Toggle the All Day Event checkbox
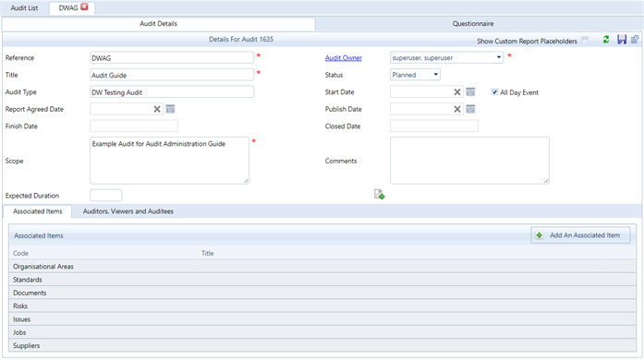Viewport: 644px width, 360px height. coord(494,92)
